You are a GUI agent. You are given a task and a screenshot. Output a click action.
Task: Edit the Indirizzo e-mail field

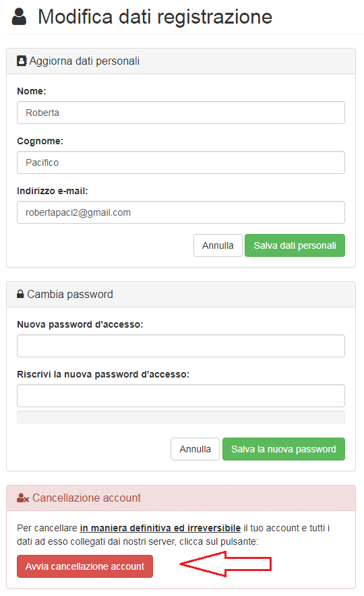(181, 212)
